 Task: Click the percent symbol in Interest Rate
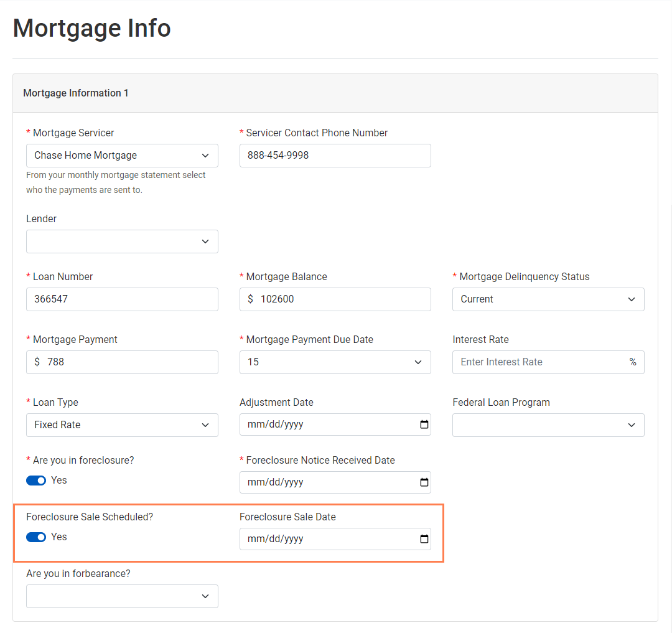(633, 362)
